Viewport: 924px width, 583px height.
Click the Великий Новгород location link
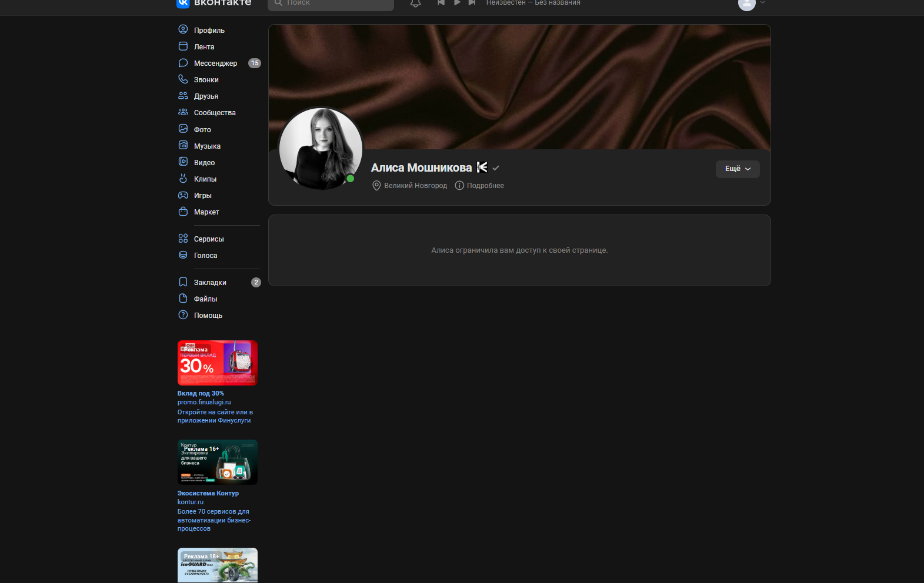(x=415, y=186)
